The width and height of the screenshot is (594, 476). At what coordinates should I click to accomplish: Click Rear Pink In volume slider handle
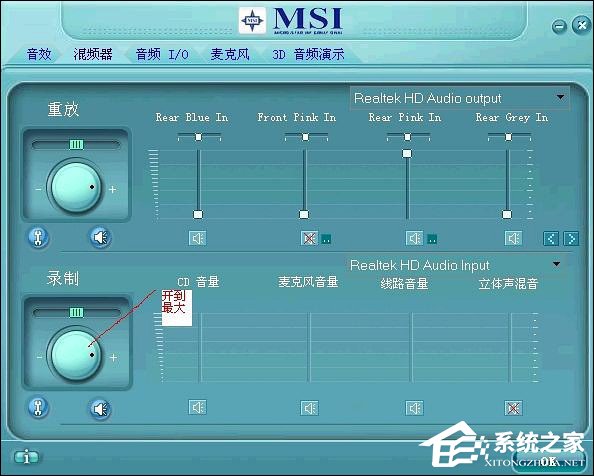pyautogui.click(x=407, y=153)
